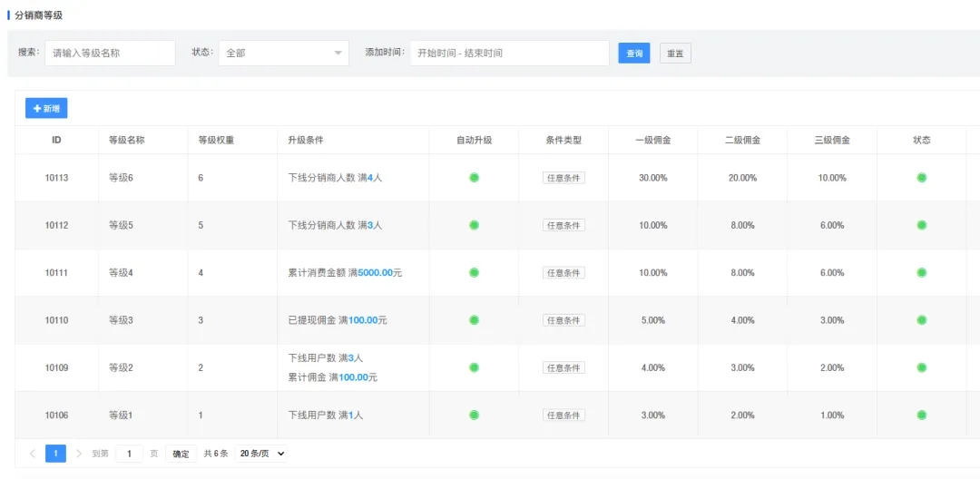
Task: Toggle status for 等级2 row
Action: tap(921, 367)
